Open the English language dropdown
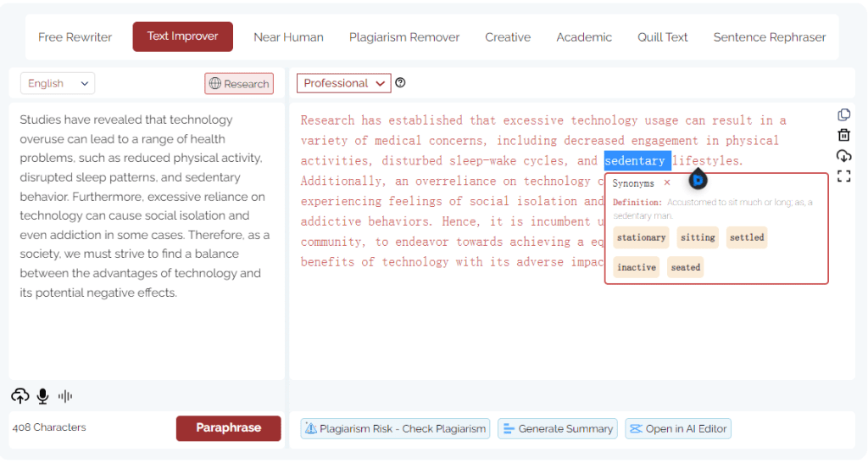This screenshot has height=463, width=868. tap(58, 83)
